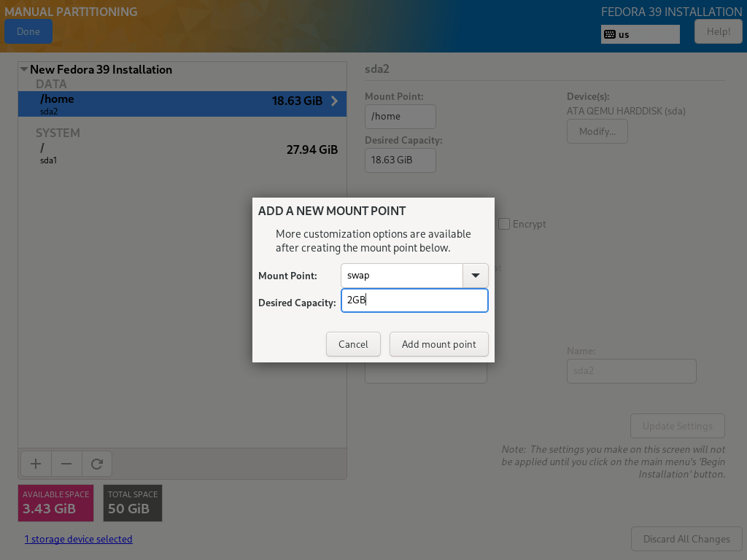
Task: Click the Modify... devices button
Action: [x=597, y=131]
